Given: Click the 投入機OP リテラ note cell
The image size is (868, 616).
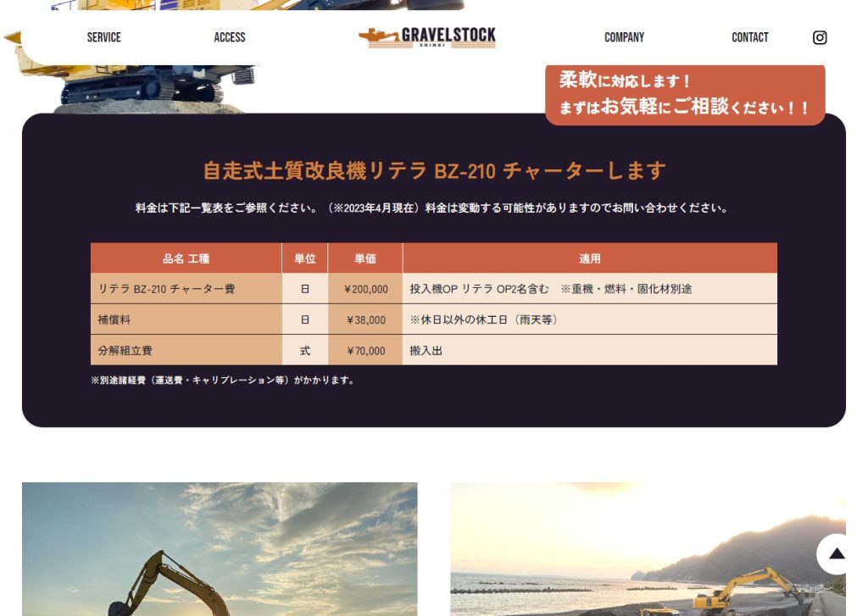Looking at the screenshot, I should click(x=590, y=289).
